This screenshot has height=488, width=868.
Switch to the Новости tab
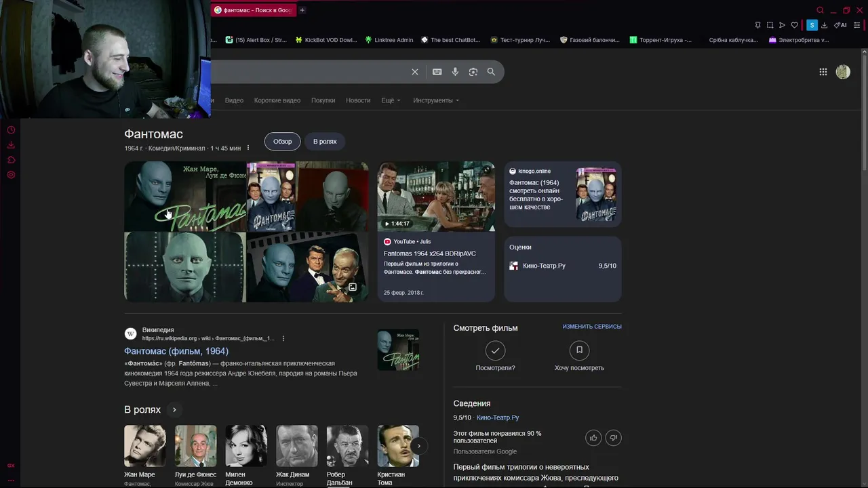358,100
